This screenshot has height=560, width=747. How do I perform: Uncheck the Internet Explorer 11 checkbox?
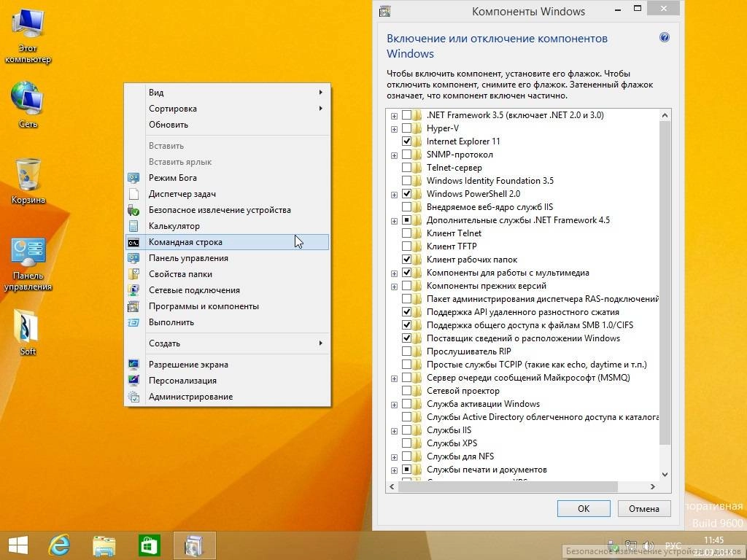click(406, 141)
